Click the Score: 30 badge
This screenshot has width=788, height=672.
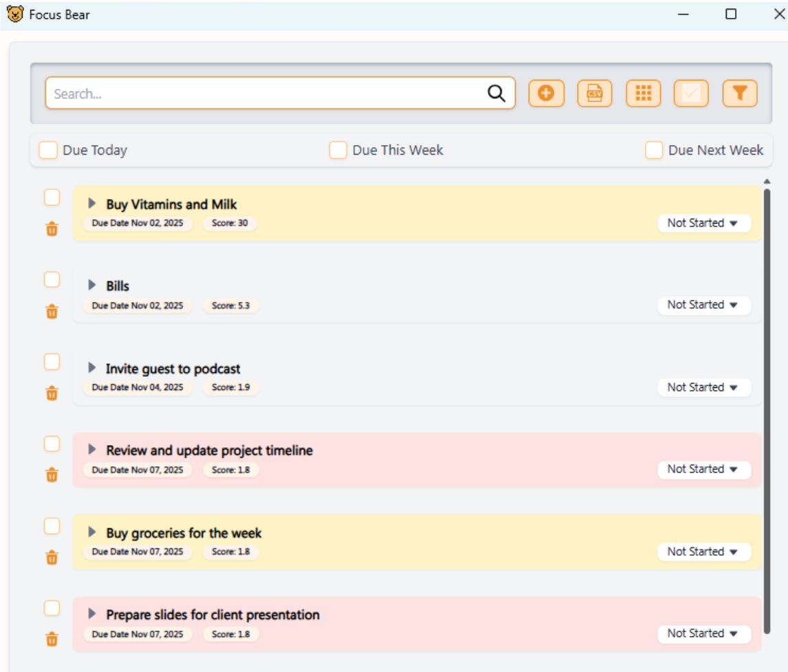231,224
